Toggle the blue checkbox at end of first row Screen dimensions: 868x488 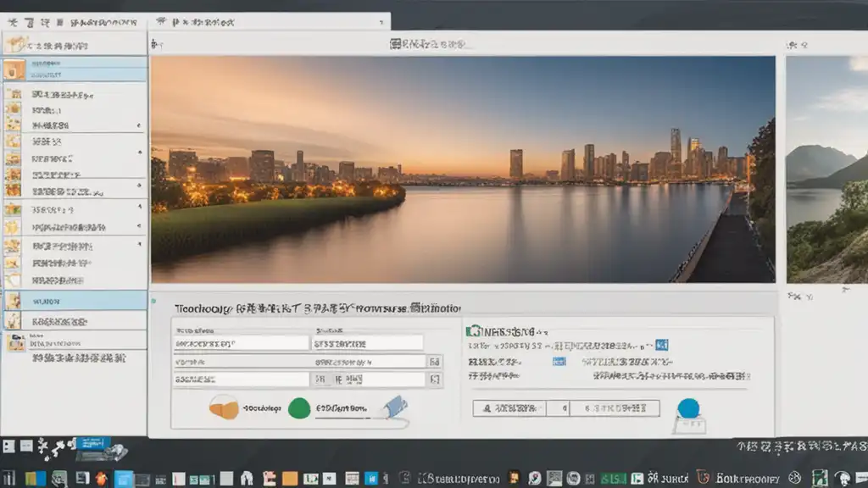[x=661, y=345]
